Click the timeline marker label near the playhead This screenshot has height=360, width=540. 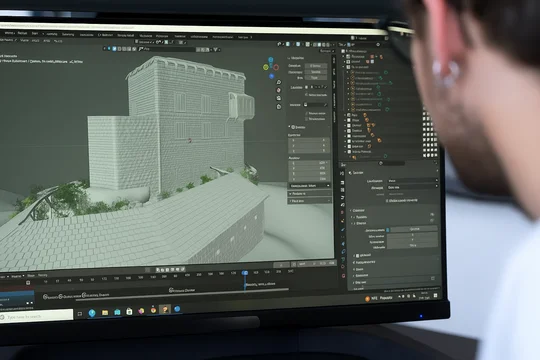coord(260,284)
